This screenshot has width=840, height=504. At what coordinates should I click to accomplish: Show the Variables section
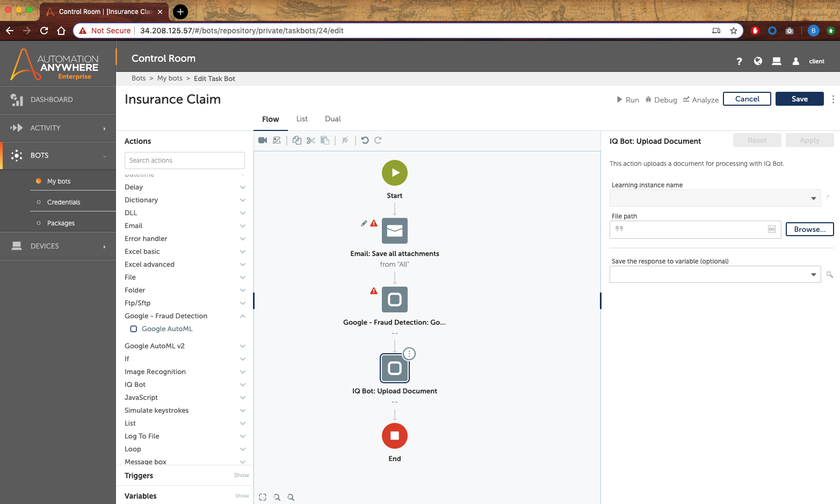pyautogui.click(x=242, y=496)
